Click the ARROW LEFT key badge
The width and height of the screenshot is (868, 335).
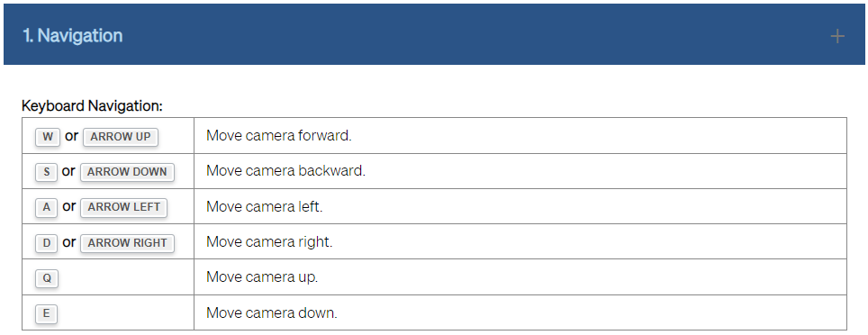123,207
